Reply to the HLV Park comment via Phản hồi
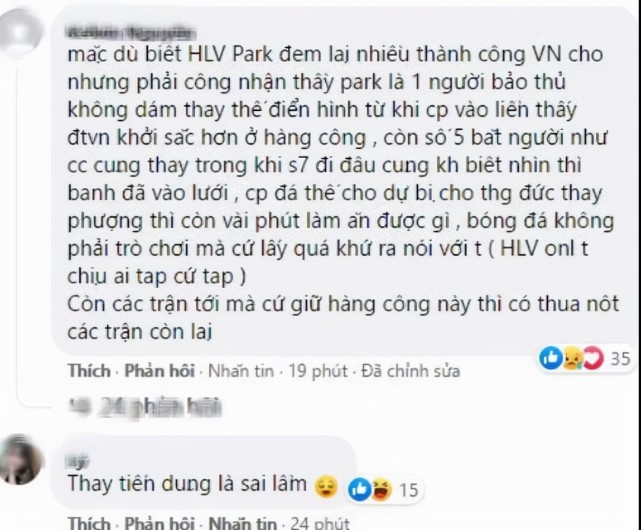This screenshot has height=530, width=641. [159, 371]
